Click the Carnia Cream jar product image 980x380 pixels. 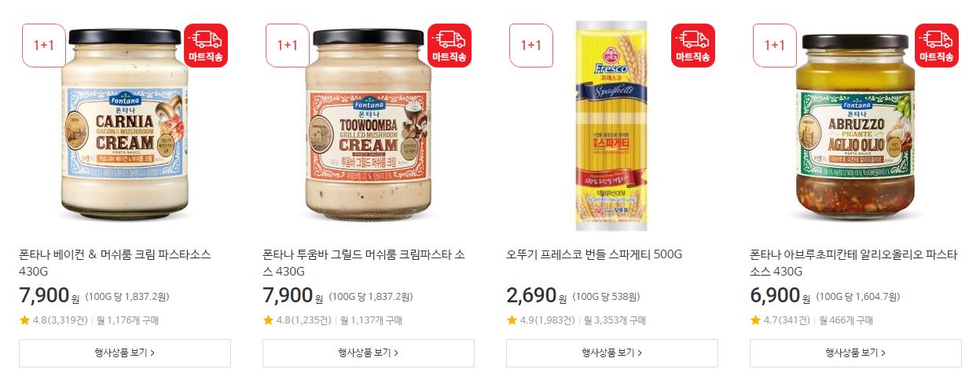(x=124, y=124)
